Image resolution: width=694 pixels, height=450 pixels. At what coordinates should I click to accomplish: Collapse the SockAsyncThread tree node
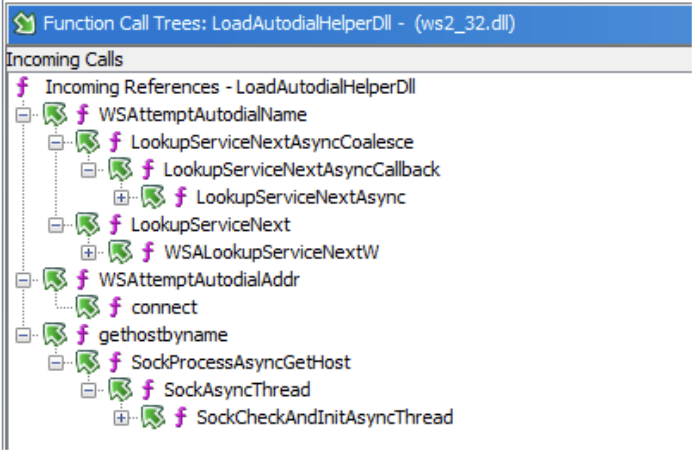pos(88,390)
